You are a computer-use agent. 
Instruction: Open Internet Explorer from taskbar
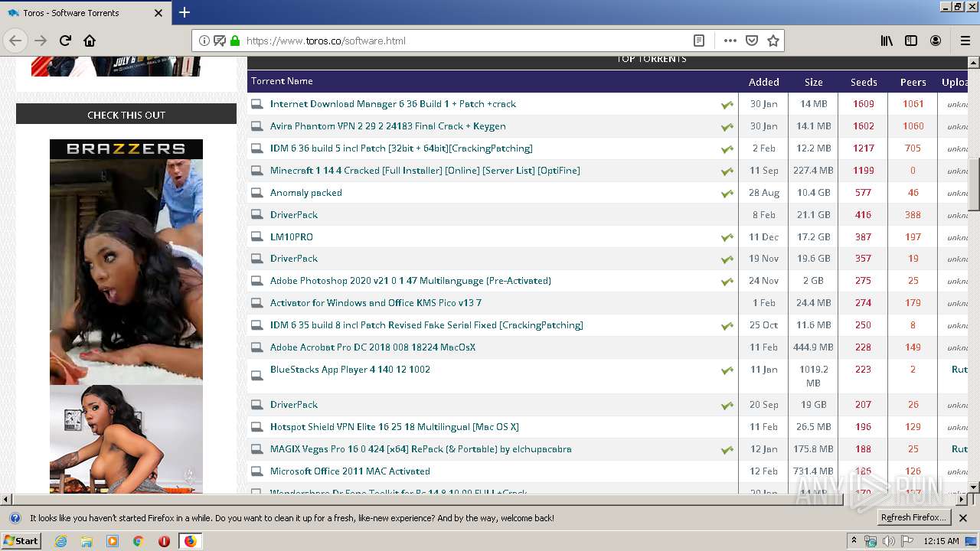pyautogui.click(x=60, y=541)
